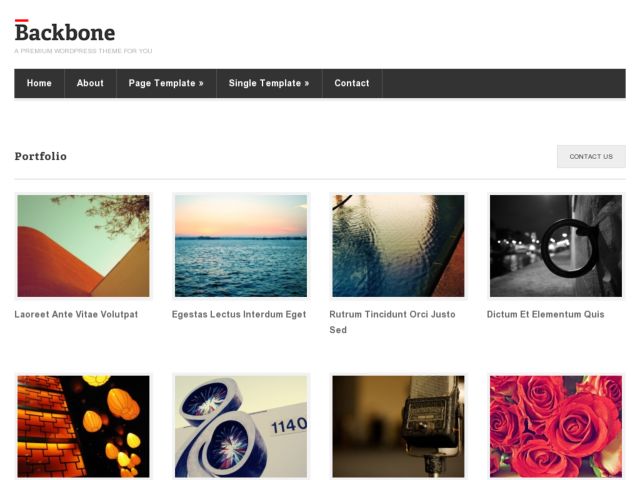Select the jet engine portfolio thumbnail

point(241,427)
